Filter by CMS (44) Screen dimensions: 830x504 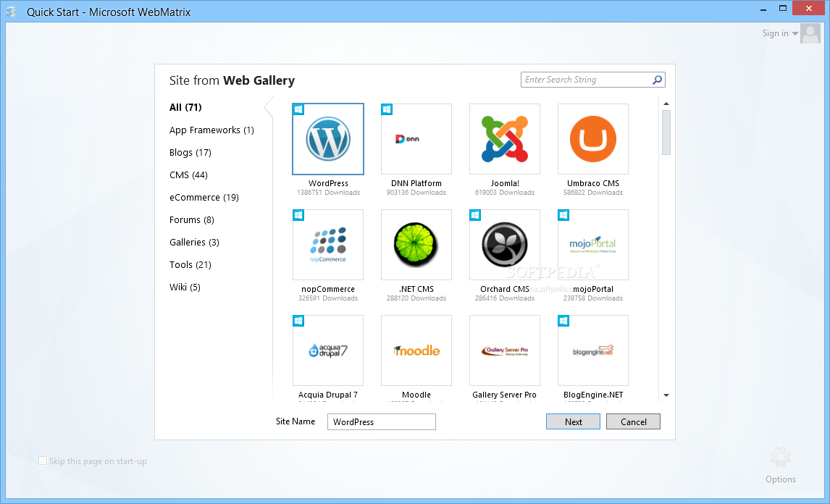[x=188, y=175]
